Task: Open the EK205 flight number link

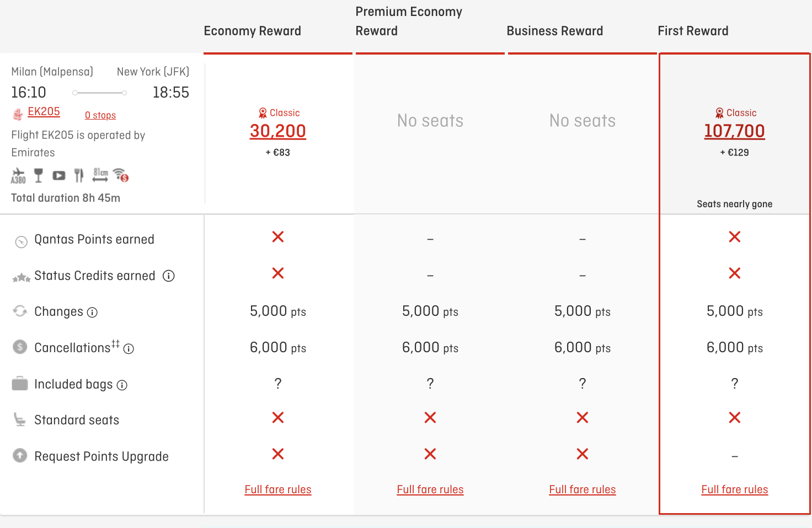Action: pos(44,111)
